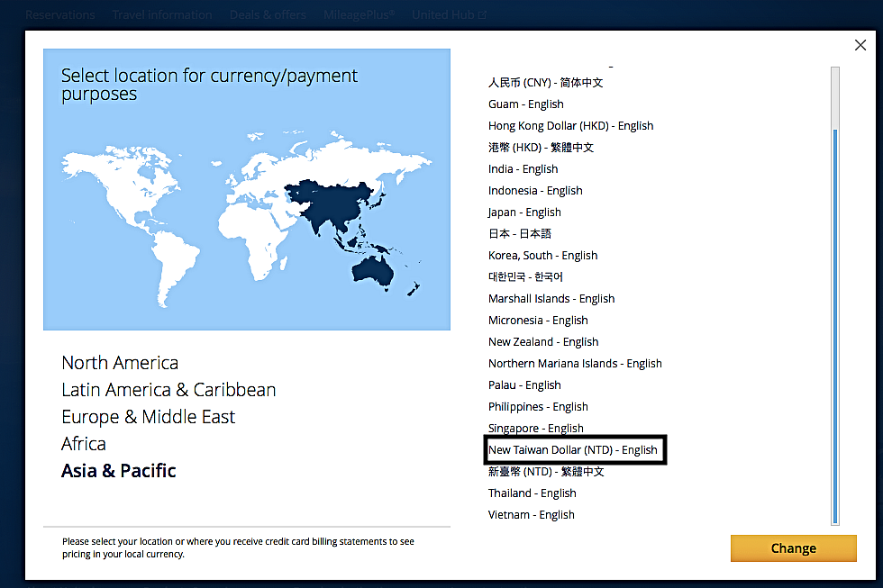Screen dimensions: 883x588
Task: Choose Korea, South - English
Action: click(542, 256)
